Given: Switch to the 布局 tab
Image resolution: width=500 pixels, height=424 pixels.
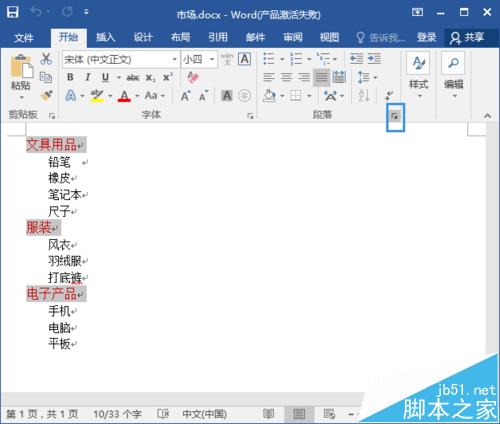Looking at the screenshot, I should pyautogui.click(x=180, y=37).
